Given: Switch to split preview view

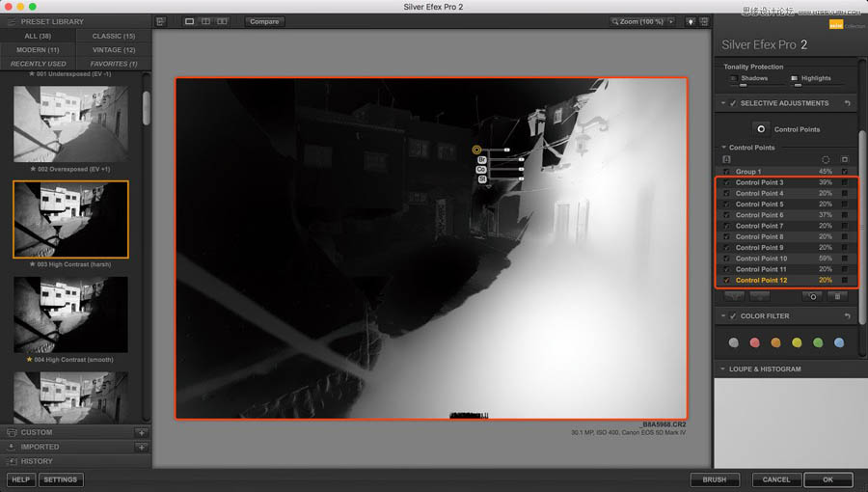Looking at the screenshot, I should click(x=206, y=21).
